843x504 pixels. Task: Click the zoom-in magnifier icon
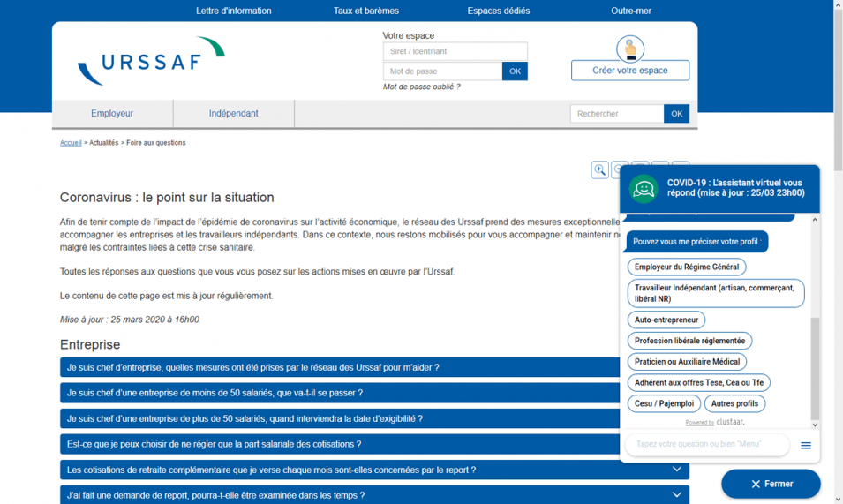tap(600, 170)
